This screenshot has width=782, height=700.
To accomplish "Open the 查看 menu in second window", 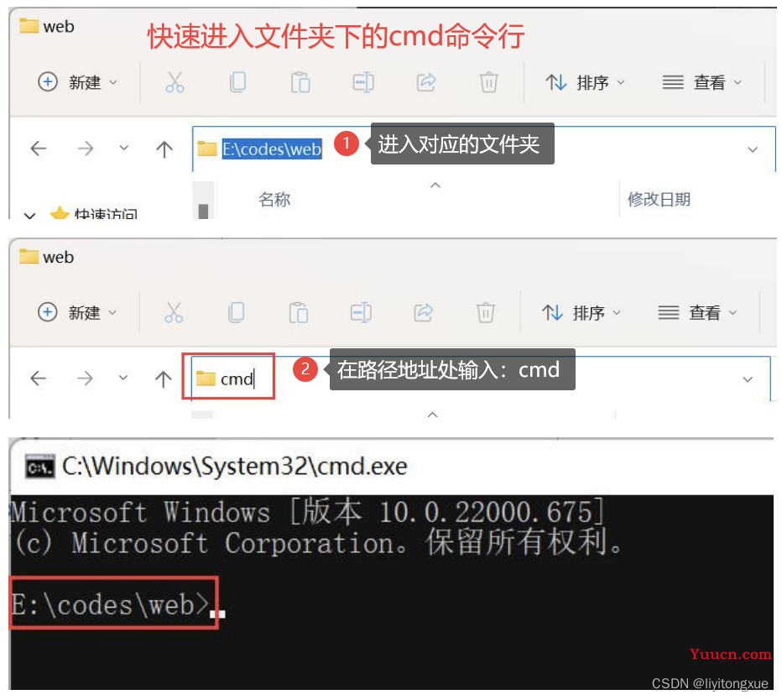I will [697, 313].
